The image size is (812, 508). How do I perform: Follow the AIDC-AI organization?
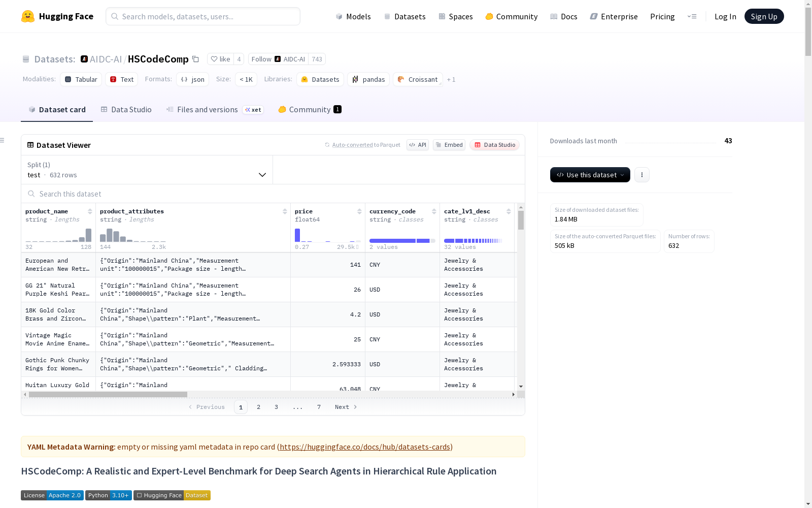click(x=278, y=59)
